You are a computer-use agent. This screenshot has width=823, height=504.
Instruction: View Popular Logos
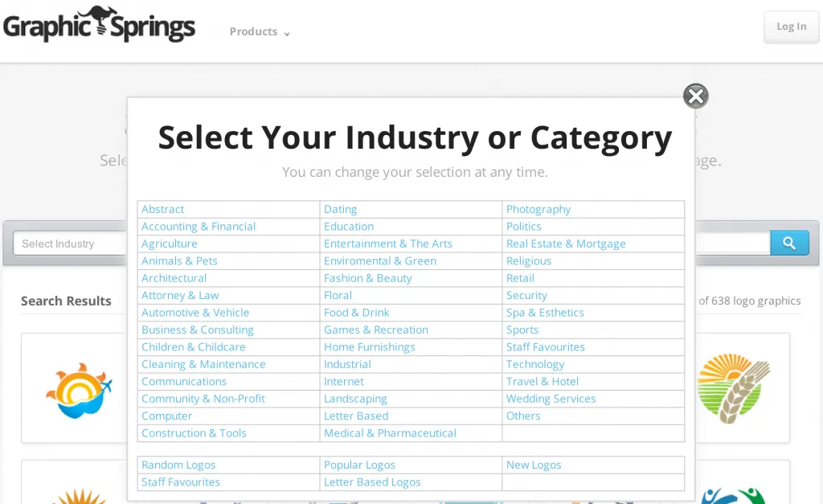coord(359,465)
